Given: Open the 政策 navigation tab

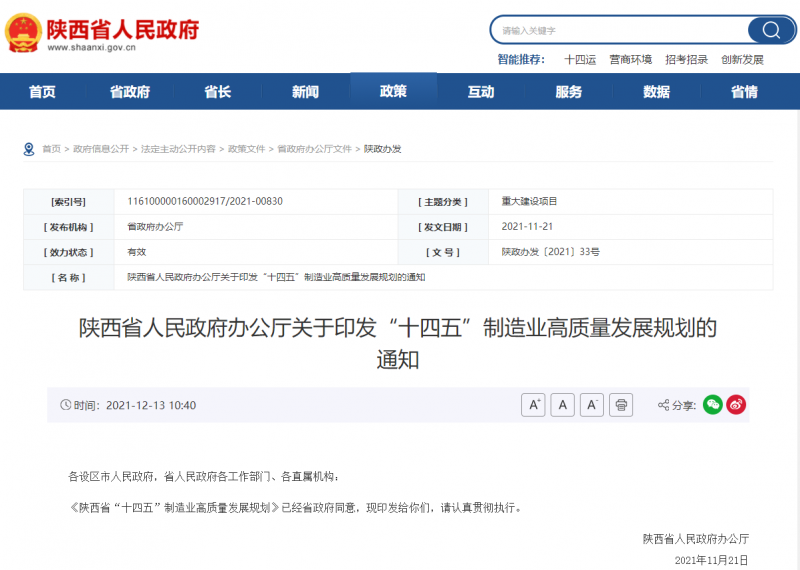Looking at the screenshot, I should point(393,91).
